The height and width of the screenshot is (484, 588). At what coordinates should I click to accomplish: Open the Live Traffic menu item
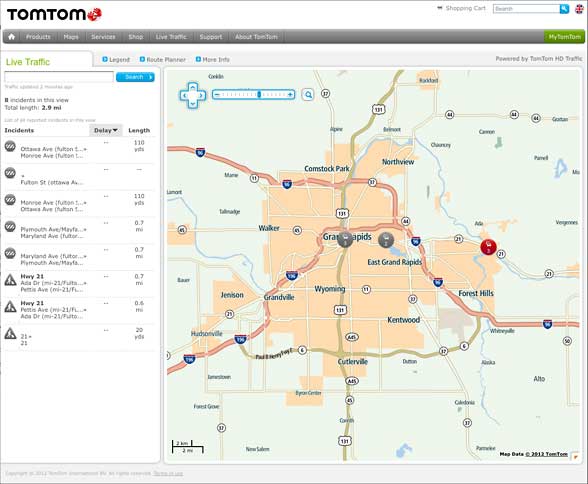(171, 37)
